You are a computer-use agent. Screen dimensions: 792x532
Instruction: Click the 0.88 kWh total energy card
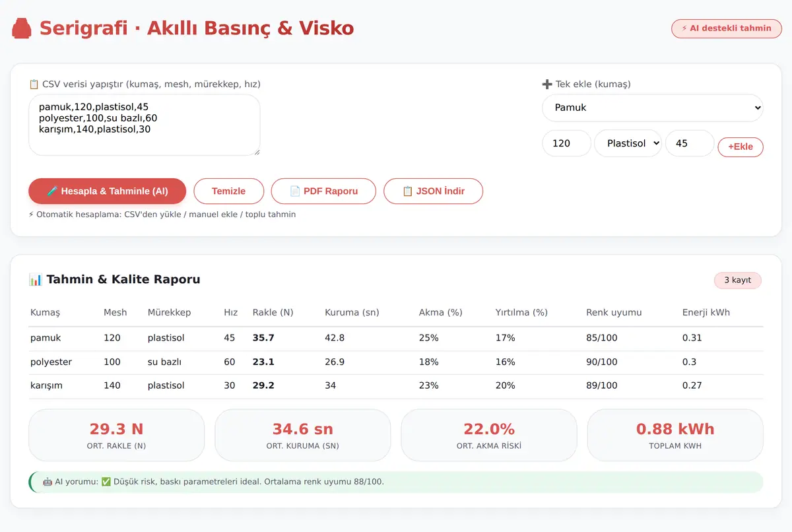pyautogui.click(x=675, y=435)
